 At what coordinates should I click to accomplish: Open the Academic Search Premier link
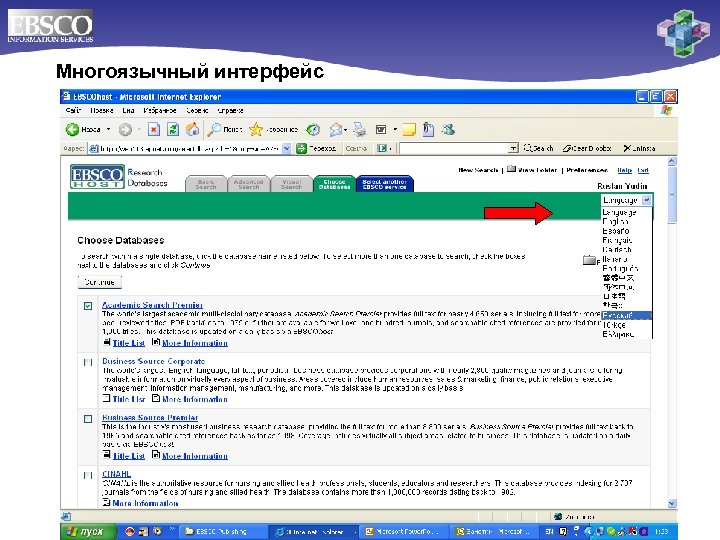click(x=152, y=305)
